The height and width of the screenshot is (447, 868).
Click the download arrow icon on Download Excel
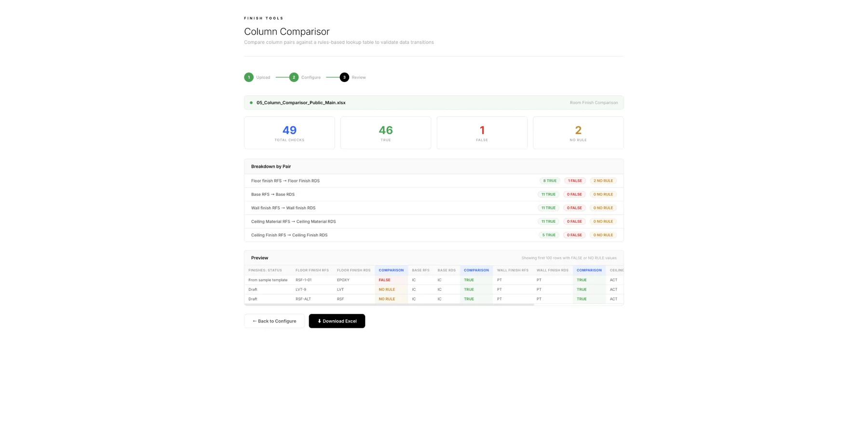click(319, 321)
